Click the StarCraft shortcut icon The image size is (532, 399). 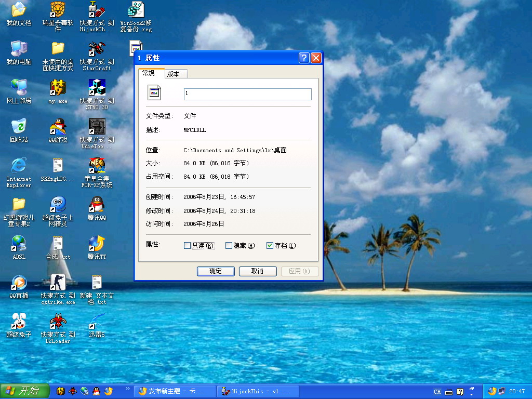pyautogui.click(x=97, y=49)
